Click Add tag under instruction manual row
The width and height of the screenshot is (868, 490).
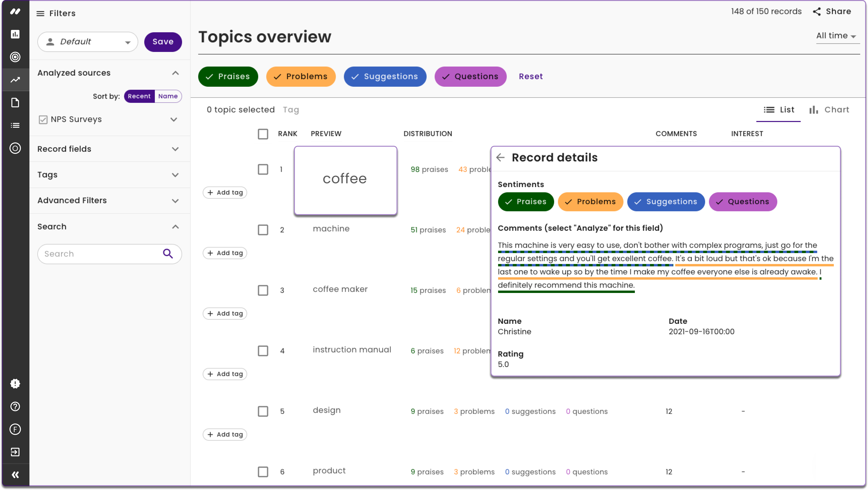point(225,374)
